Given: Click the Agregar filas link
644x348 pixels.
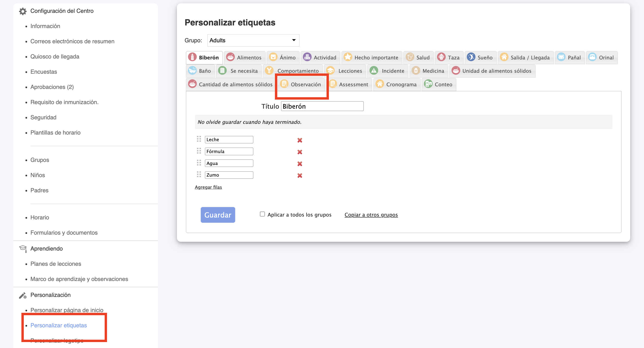Looking at the screenshot, I should tap(208, 187).
